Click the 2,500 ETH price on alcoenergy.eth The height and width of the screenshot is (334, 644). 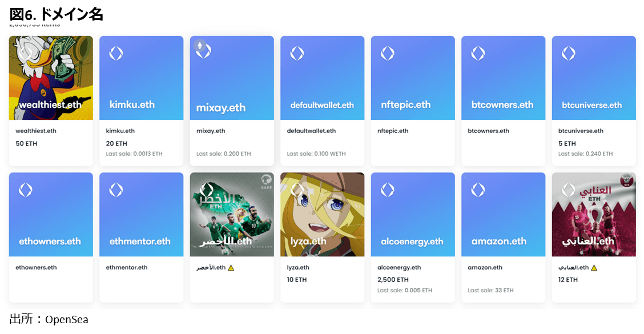(x=393, y=280)
